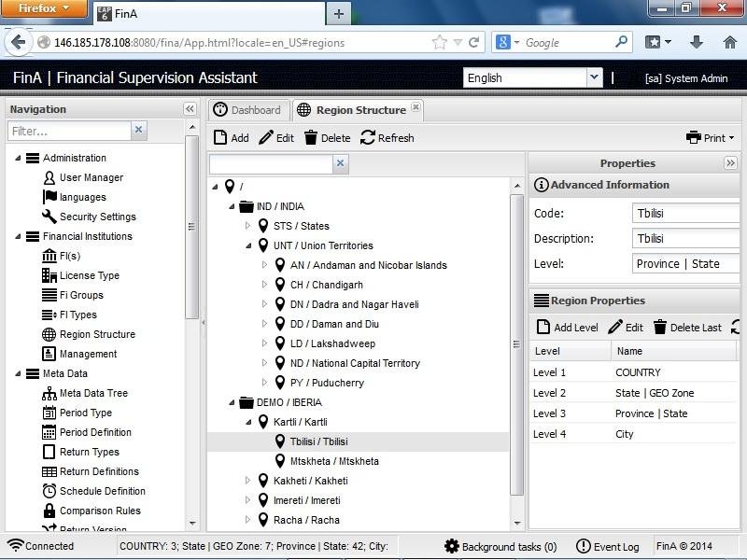Collapse the Navigation panel with the double-chevron
This screenshot has height=560, width=747.
[188, 108]
